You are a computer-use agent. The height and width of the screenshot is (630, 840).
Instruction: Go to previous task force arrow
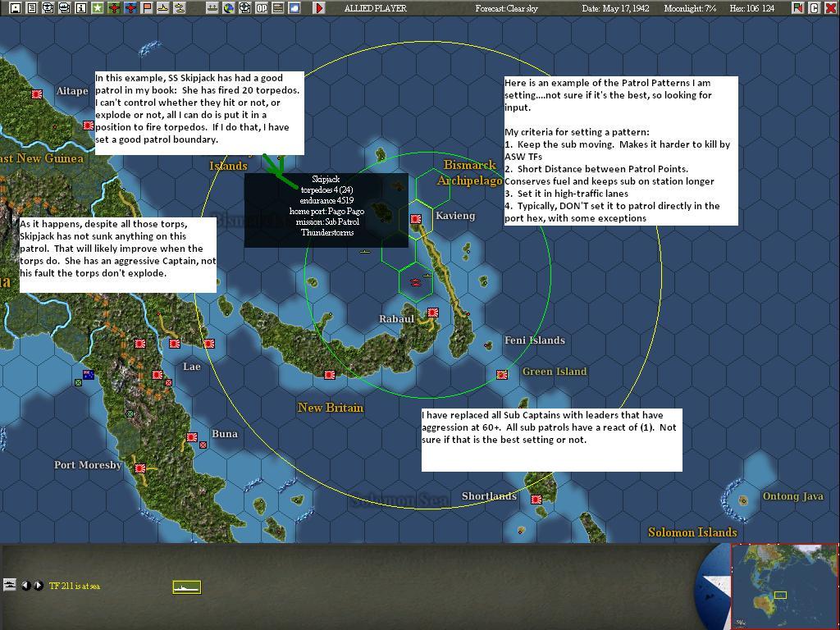(25, 586)
